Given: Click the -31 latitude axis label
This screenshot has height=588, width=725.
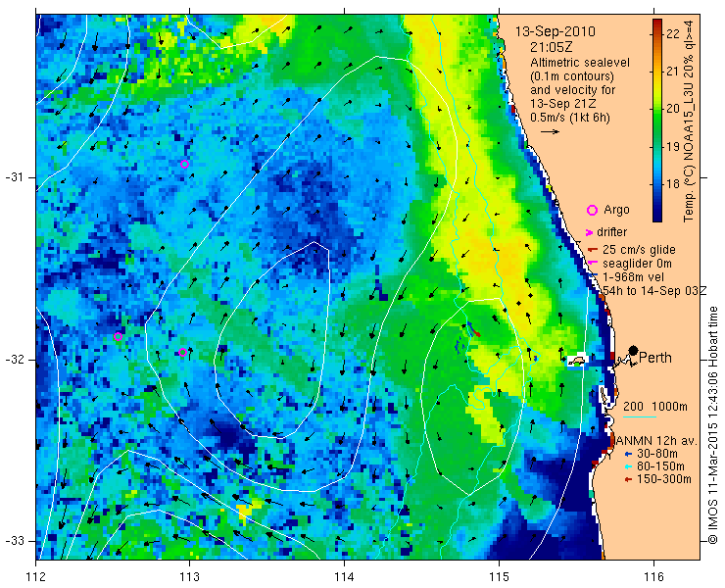Looking at the screenshot, I should pyautogui.click(x=15, y=177).
